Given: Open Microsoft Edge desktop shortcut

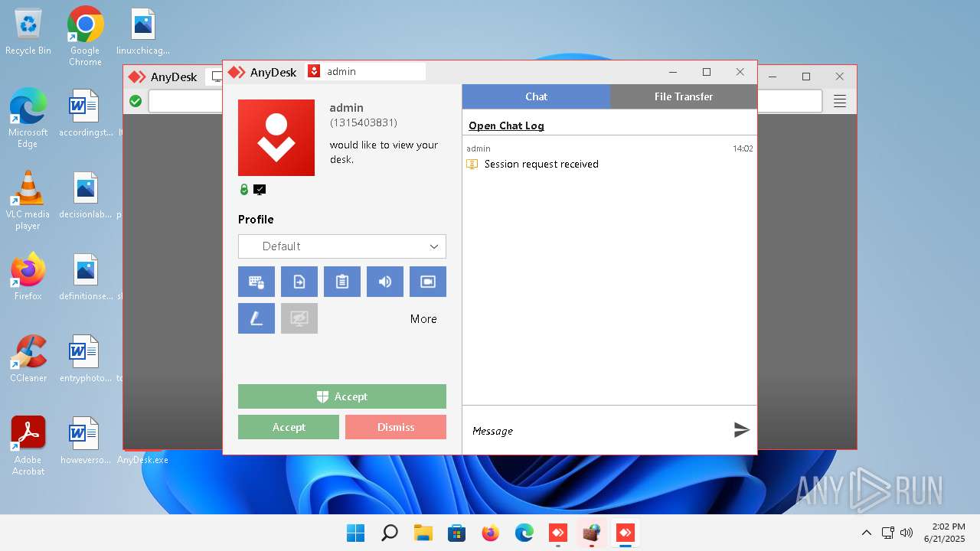Looking at the screenshot, I should tap(28, 118).
